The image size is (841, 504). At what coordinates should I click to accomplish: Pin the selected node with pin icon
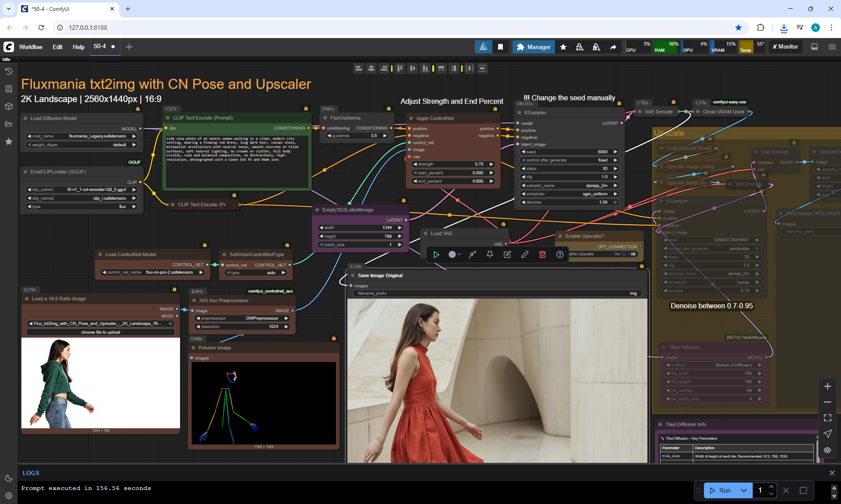[x=490, y=254]
